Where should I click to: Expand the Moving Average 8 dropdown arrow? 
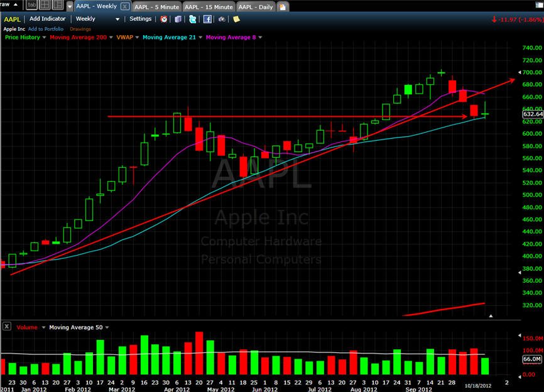point(260,38)
